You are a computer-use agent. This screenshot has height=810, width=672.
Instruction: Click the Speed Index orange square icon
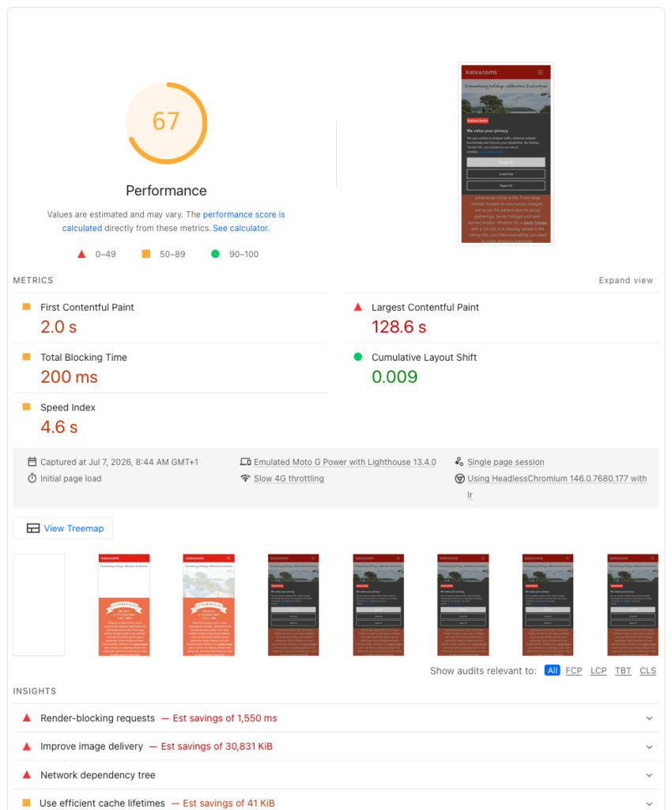click(26, 407)
